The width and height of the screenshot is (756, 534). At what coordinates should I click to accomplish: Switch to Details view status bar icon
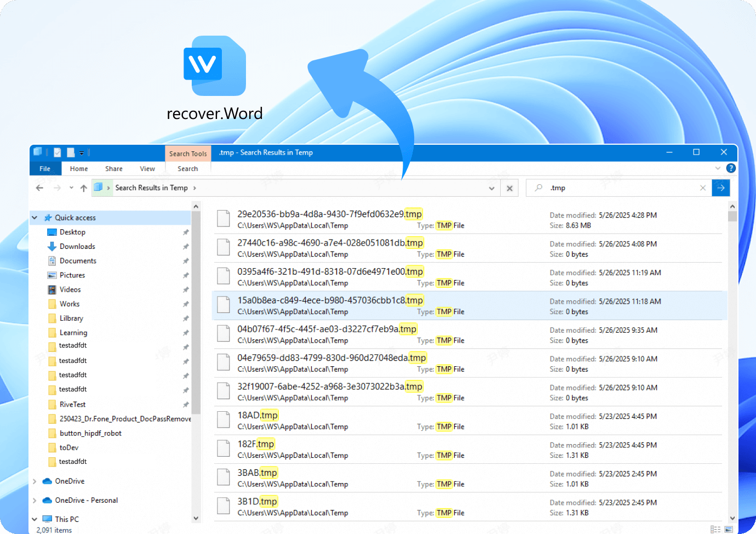tap(715, 530)
